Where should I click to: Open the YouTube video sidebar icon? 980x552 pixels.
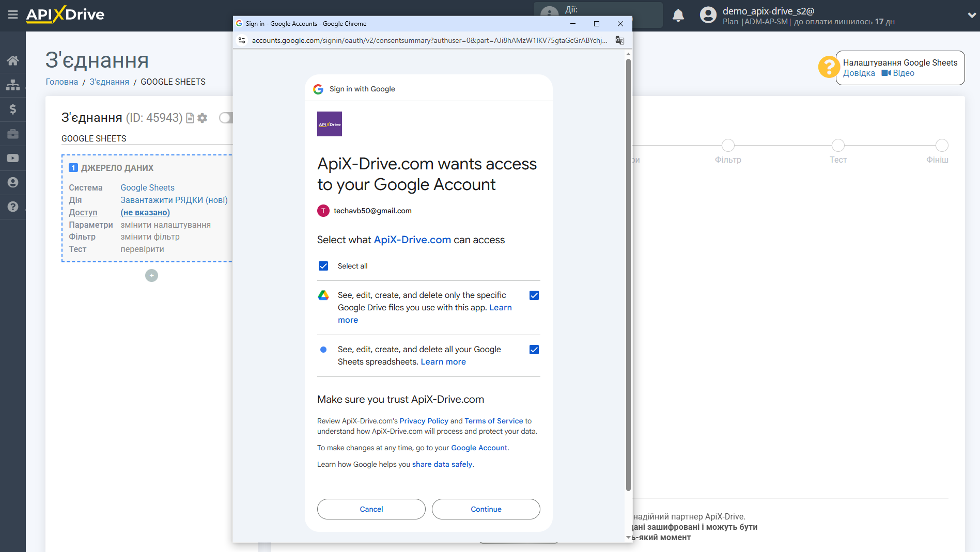(x=13, y=158)
